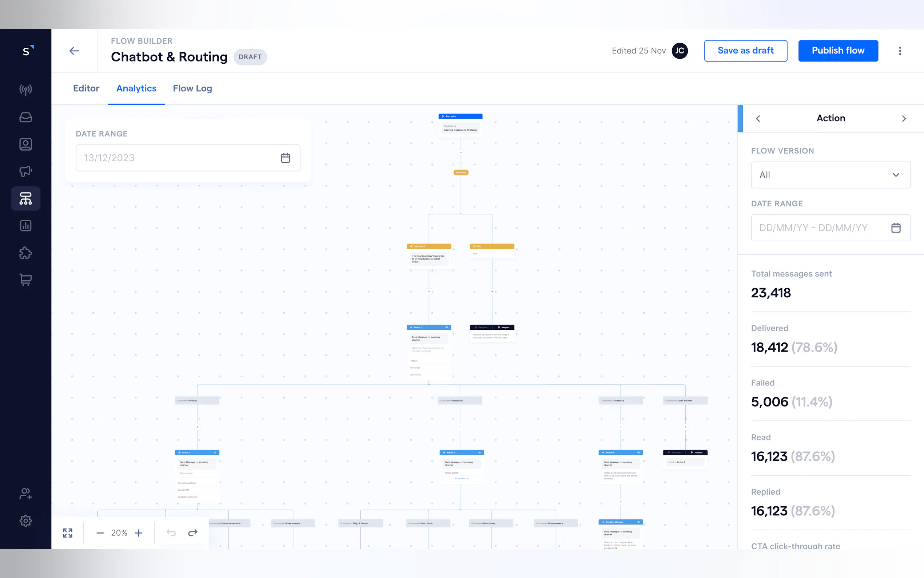
Task: Zoom in with the plus button
Action: click(139, 533)
